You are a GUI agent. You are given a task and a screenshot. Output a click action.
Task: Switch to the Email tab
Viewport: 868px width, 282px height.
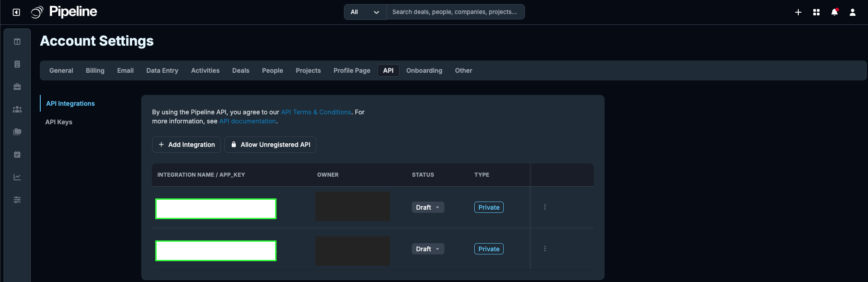[x=125, y=70]
